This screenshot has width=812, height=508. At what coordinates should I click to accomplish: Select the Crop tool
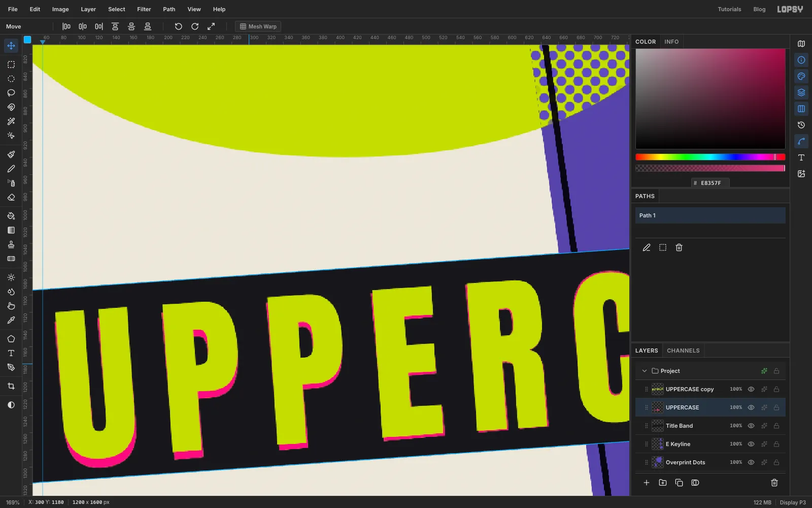tap(11, 386)
